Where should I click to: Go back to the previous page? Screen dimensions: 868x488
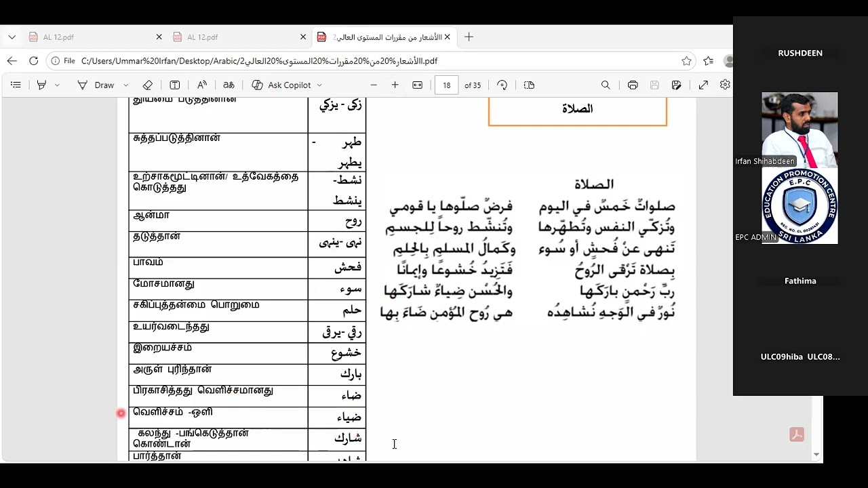pyautogui.click(x=12, y=61)
